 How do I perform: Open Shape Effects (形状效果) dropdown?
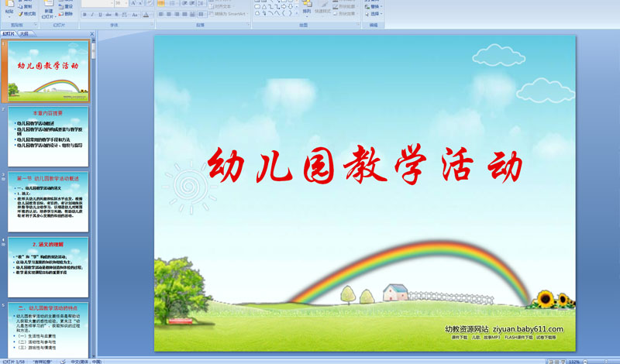tap(345, 13)
